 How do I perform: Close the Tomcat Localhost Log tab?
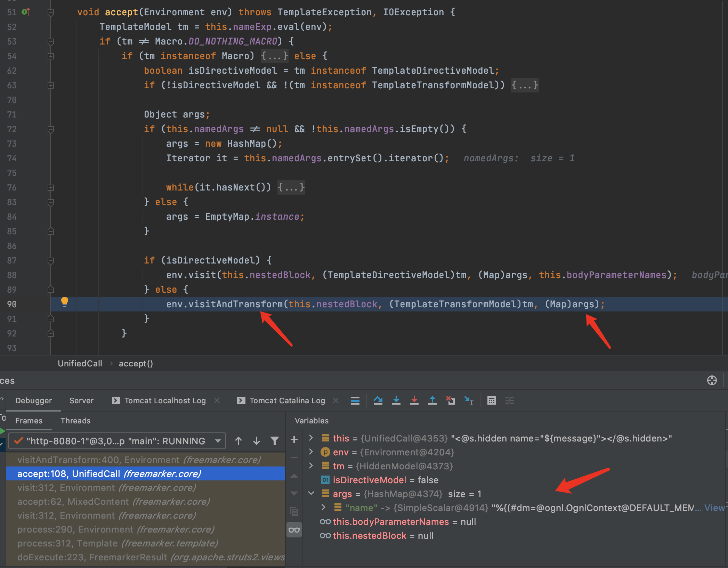click(217, 400)
